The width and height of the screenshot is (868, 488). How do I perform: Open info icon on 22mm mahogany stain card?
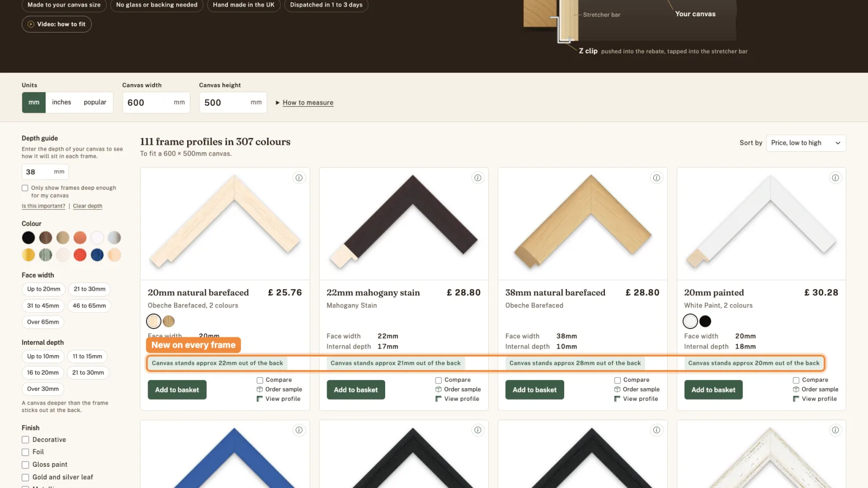[478, 178]
